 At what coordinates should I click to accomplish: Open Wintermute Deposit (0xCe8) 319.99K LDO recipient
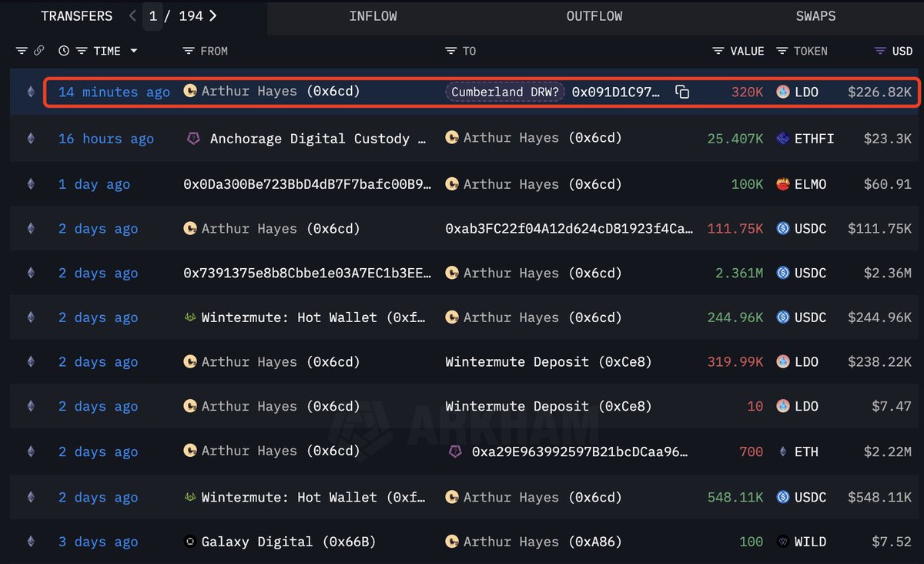(x=548, y=362)
